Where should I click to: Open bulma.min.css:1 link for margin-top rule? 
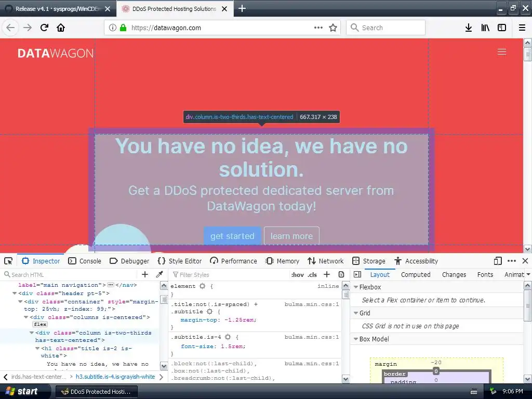tap(312, 304)
